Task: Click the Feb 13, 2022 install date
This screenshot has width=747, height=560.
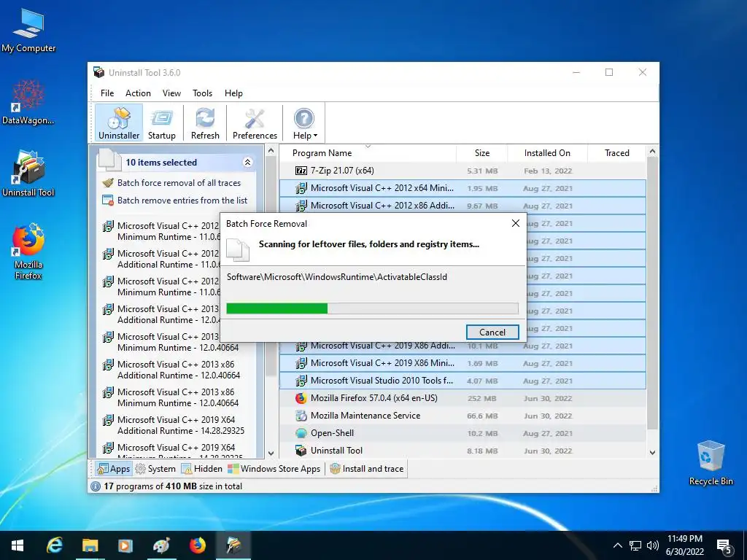Action: (548, 171)
